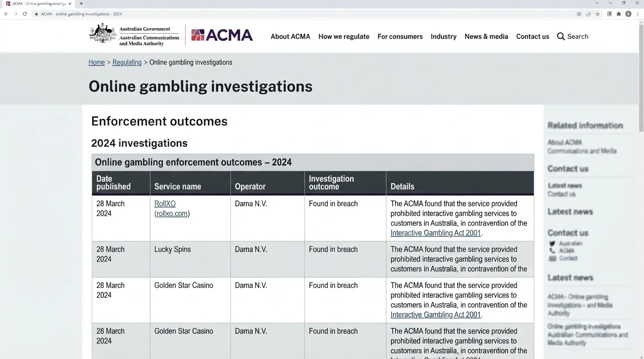Bookmark this page with the star icon

pyautogui.click(x=598, y=14)
